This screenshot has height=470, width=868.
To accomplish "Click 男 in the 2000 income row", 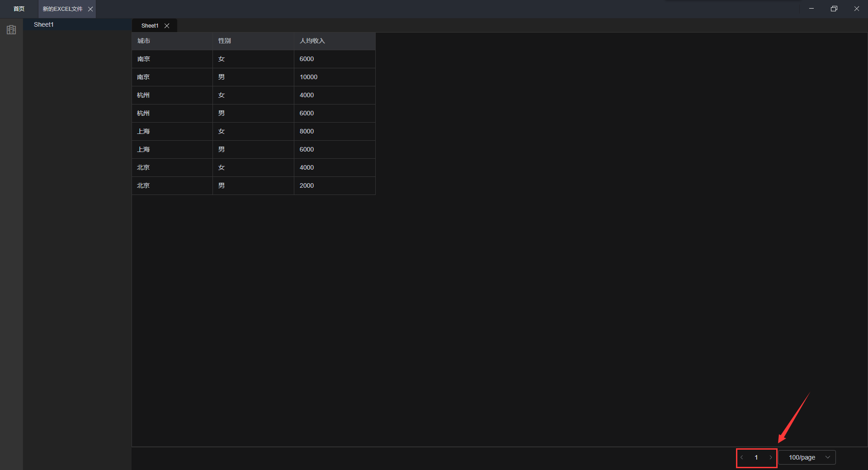I will 222,185.
